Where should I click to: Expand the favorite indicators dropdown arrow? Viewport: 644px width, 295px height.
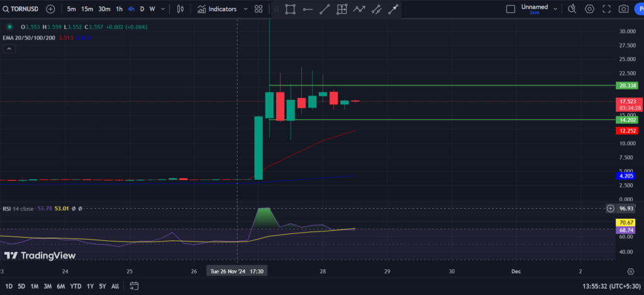(x=246, y=9)
